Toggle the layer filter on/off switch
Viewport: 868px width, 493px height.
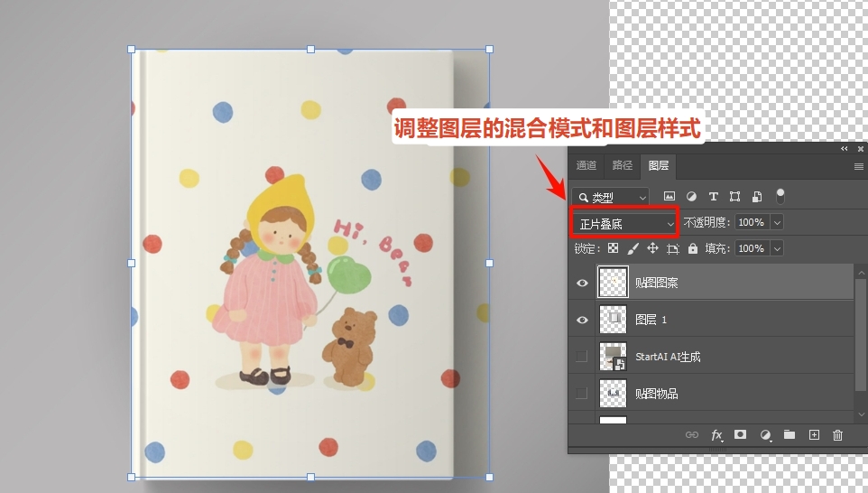(780, 195)
